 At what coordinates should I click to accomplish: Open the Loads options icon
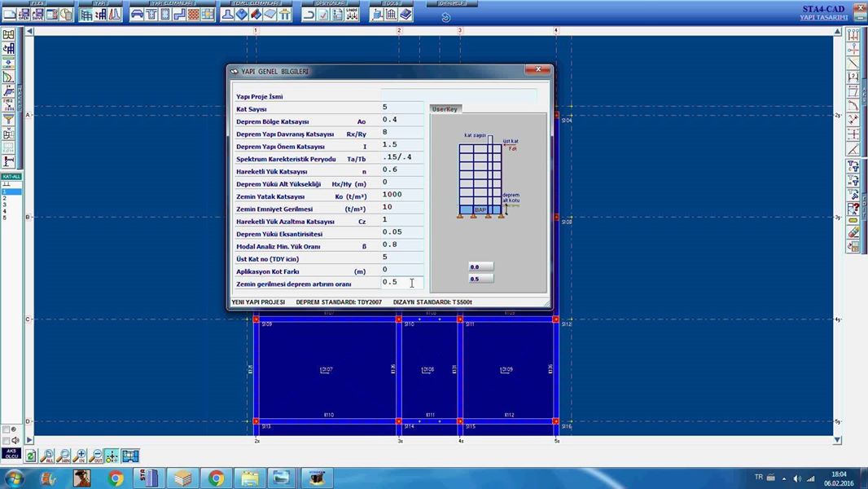coord(352,15)
